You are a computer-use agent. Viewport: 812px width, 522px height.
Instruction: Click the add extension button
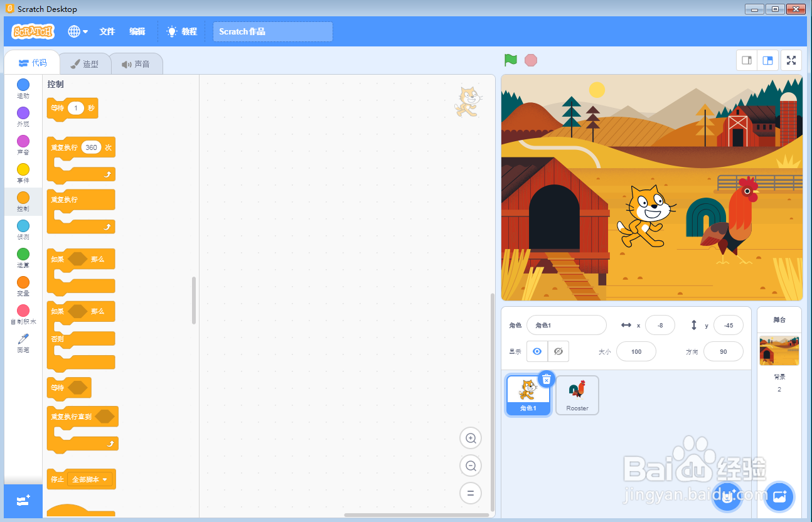23,501
